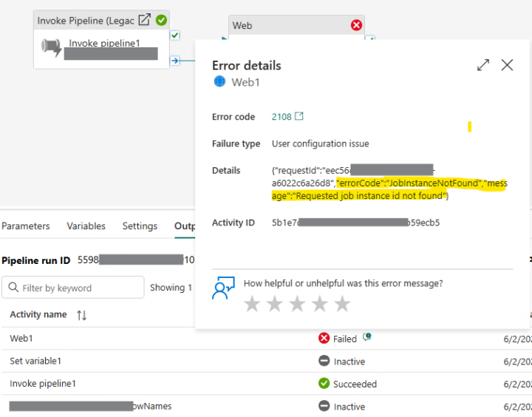Rate the error message five stars
The height and width of the screenshot is (417, 532).
342,304
